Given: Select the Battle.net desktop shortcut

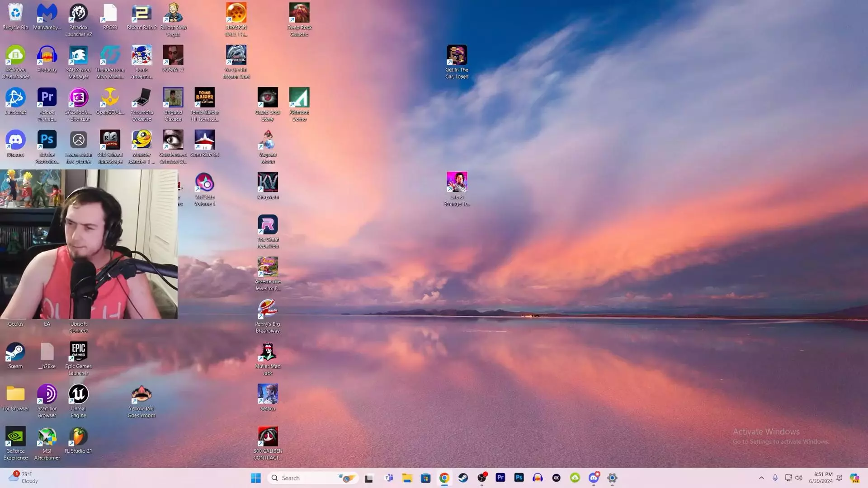Looking at the screenshot, I should [15, 102].
